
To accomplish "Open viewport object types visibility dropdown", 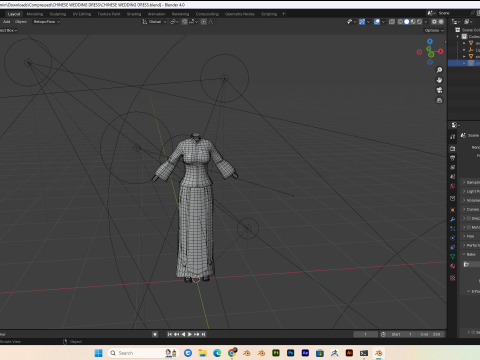I will tap(351, 22).
